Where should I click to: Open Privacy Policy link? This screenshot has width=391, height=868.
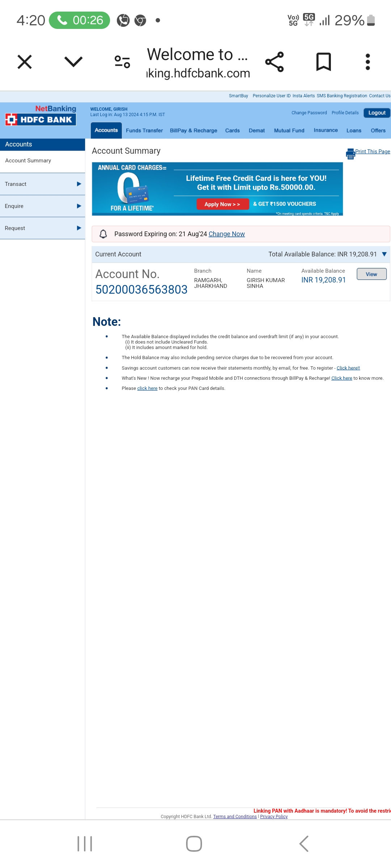point(274,817)
